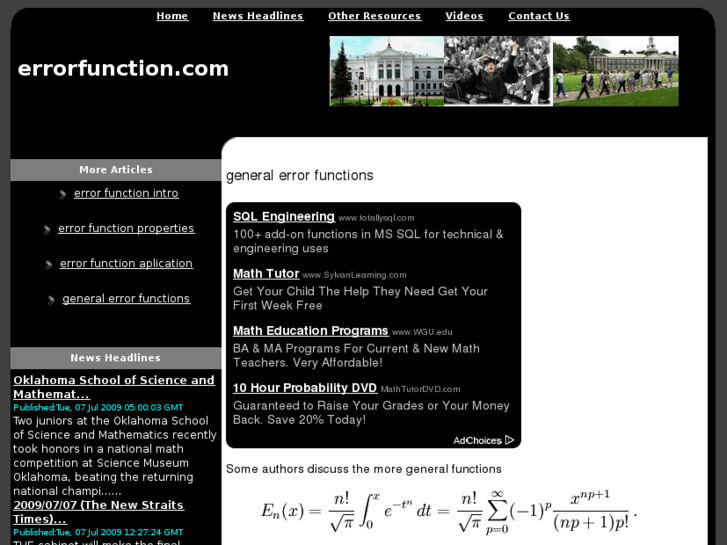This screenshot has width=727, height=545.
Task: Open the 10 Hour Probability DVD ad
Action: [x=305, y=388]
